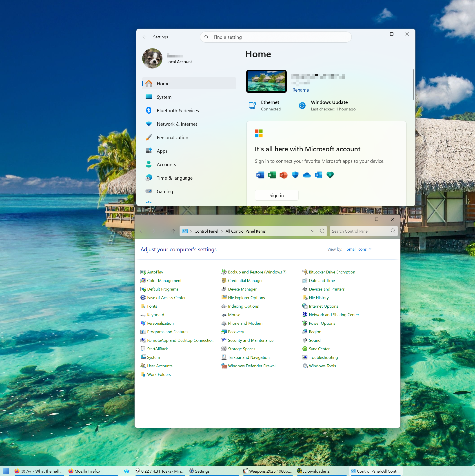The height and width of the screenshot is (476, 475).
Task: Open BitLocker Drive Encryption icon
Action: point(305,272)
